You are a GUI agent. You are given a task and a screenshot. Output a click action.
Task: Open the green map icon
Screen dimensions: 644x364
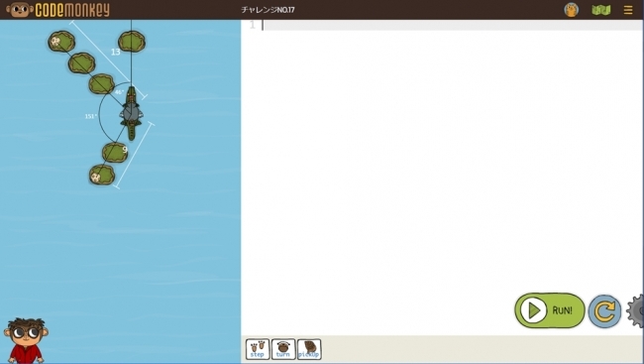coord(600,10)
